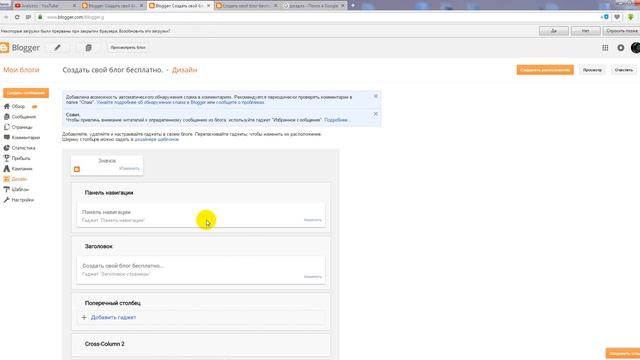
Task: Click the Blogger logo in the header
Action: pos(20,48)
